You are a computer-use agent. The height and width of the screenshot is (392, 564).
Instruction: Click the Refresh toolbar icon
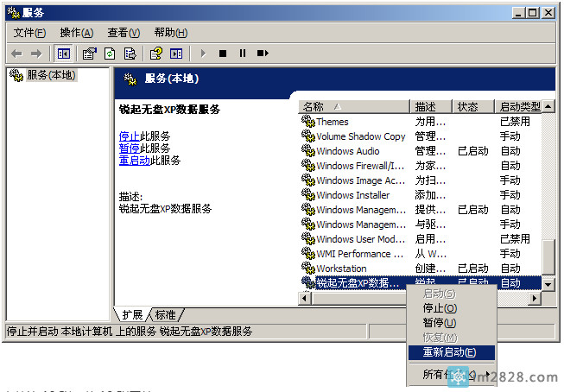tap(110, 54)
